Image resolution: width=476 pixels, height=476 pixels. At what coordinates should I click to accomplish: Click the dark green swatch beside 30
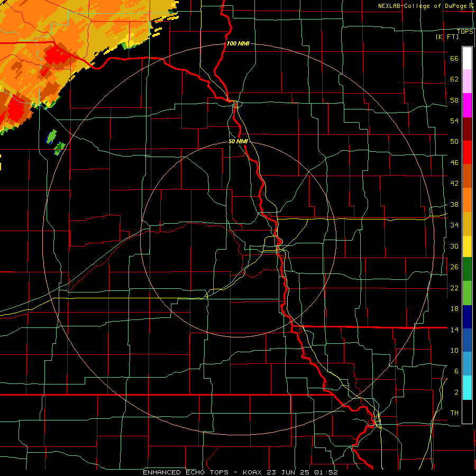[x=467, y=269]
